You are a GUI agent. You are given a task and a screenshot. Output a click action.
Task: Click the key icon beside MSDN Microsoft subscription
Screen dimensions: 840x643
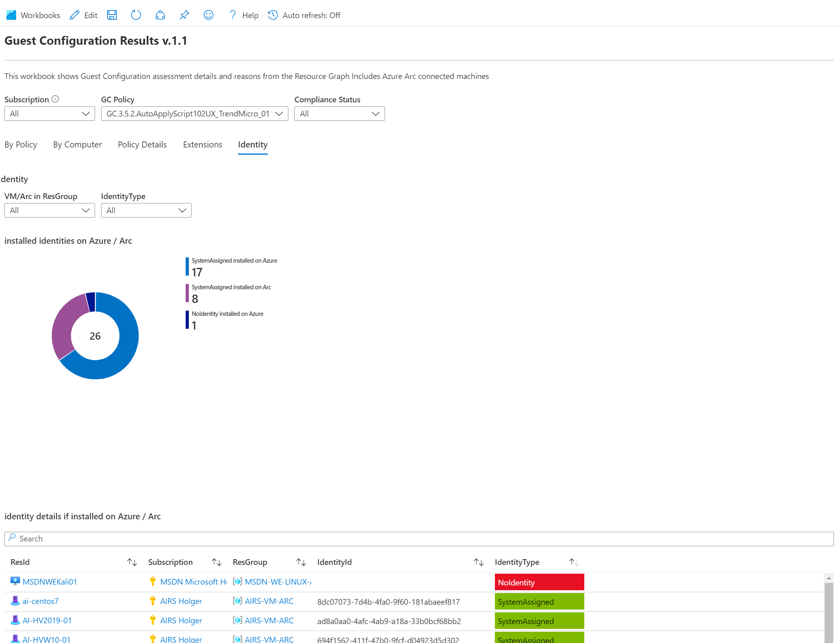pos(153,581)
